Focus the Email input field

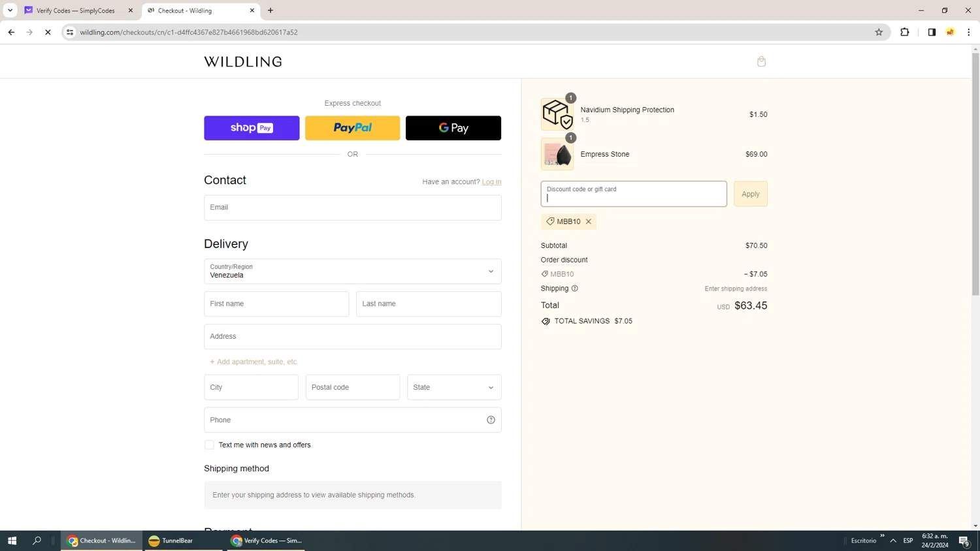coord(353,208)
